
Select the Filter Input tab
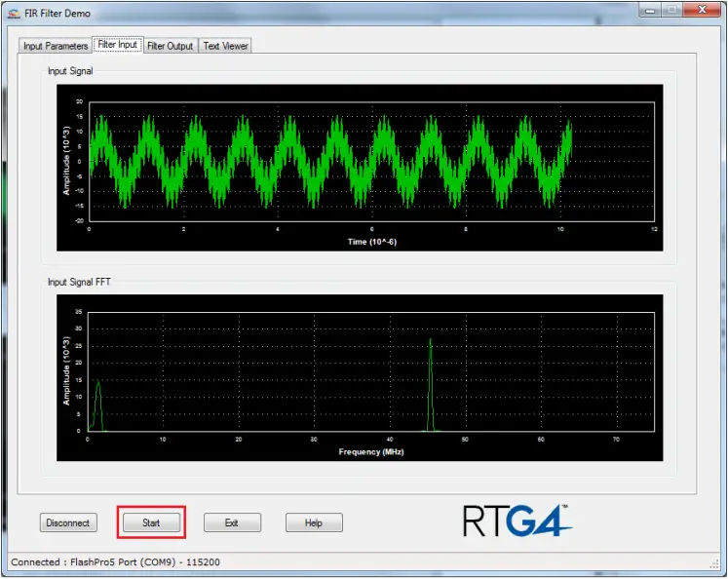coord(117,45)
